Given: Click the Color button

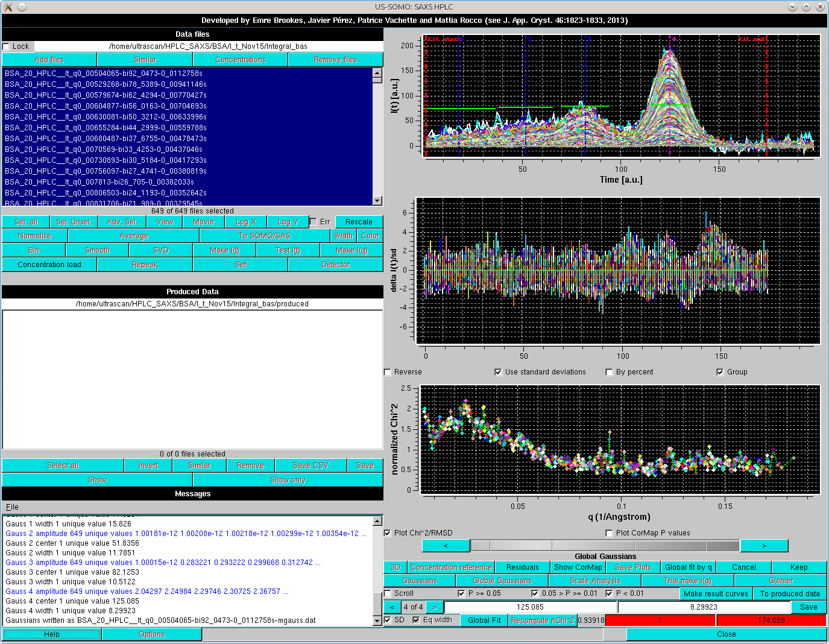Looking at the screenshot, I should [370, 236].
